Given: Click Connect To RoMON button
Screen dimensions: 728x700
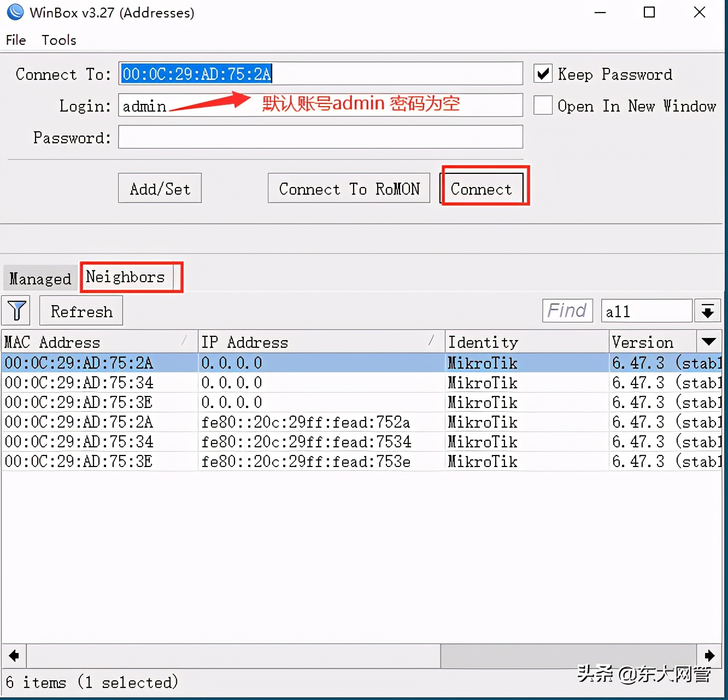Looking at the screenshot, I should (x=349, y=189).
